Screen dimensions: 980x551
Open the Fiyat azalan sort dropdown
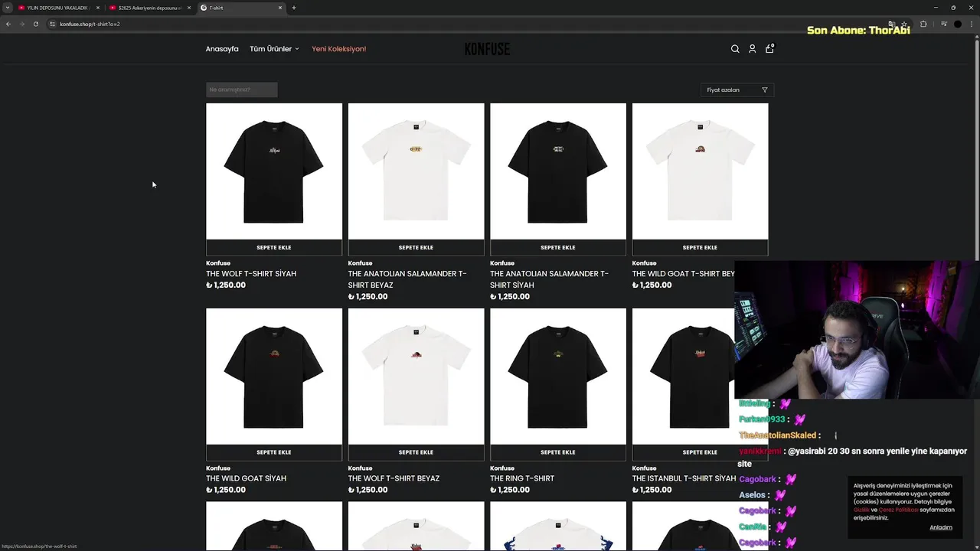pos(737,90)
